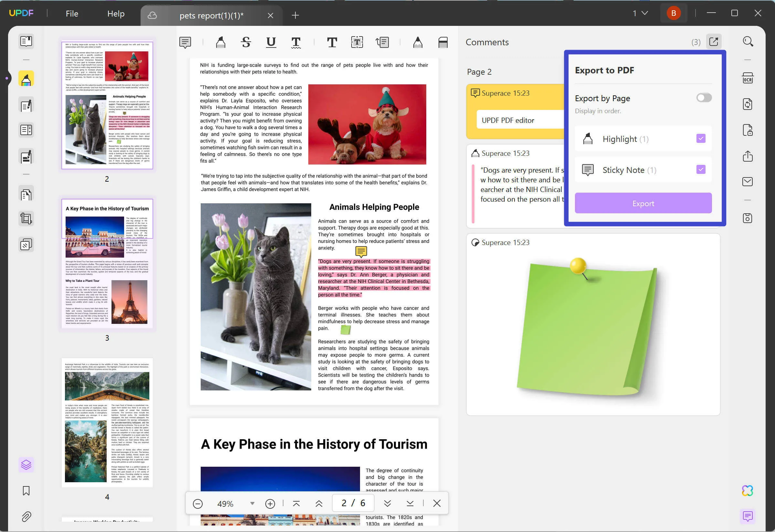Open the search magnifier icon
The width and height of the screenshot is (775, 532).
748,42
